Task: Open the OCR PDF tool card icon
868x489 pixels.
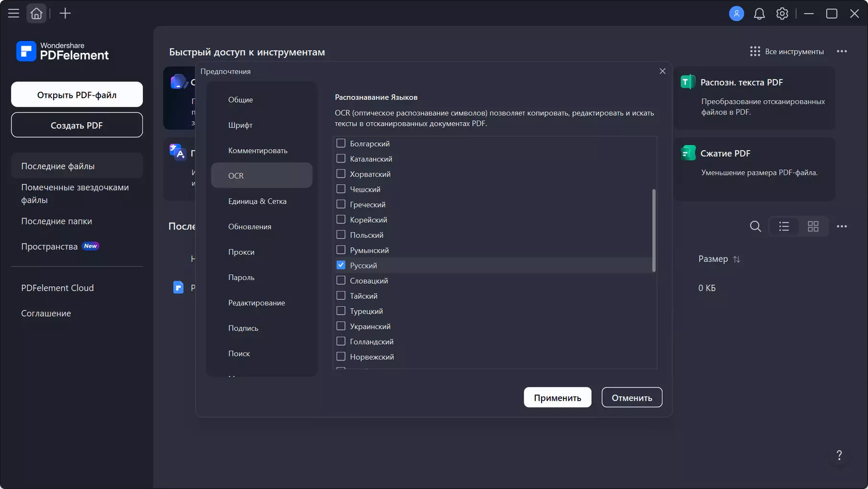Action: [x=688, y=82]
